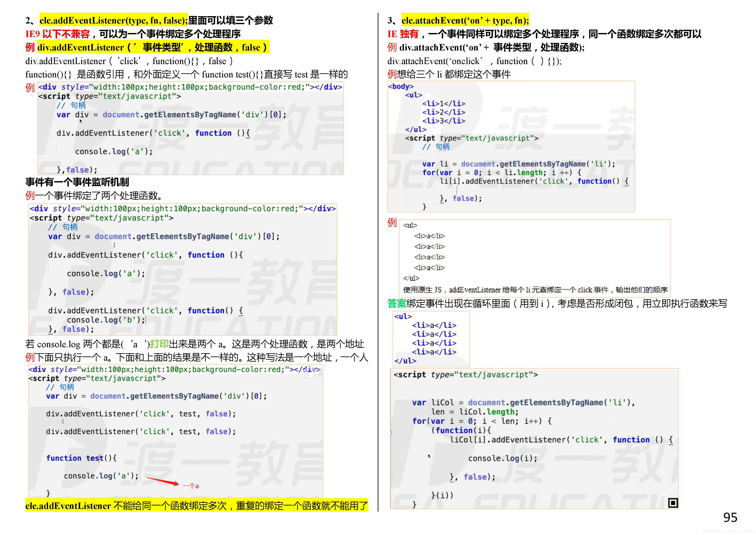Click heading "3、ele.attachEvent('on' + type, fn);"
The image size is (756, 535).
click(x=458, y=20)
